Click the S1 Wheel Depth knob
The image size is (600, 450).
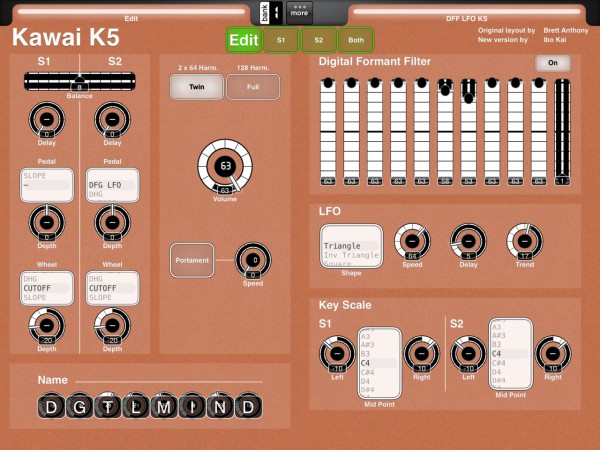pos(47,326)
